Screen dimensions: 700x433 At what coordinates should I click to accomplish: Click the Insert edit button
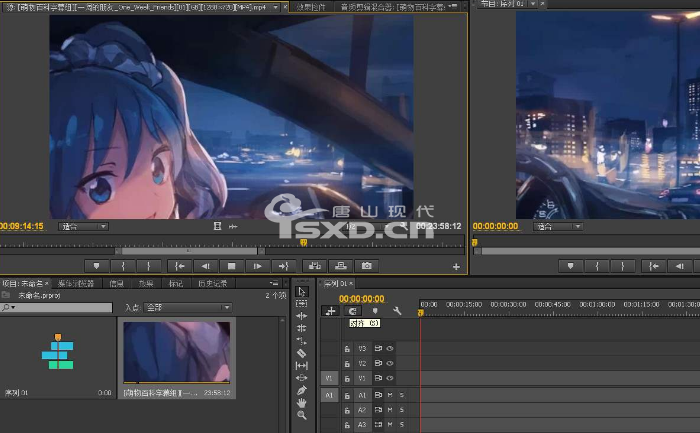tap(315, 266)
